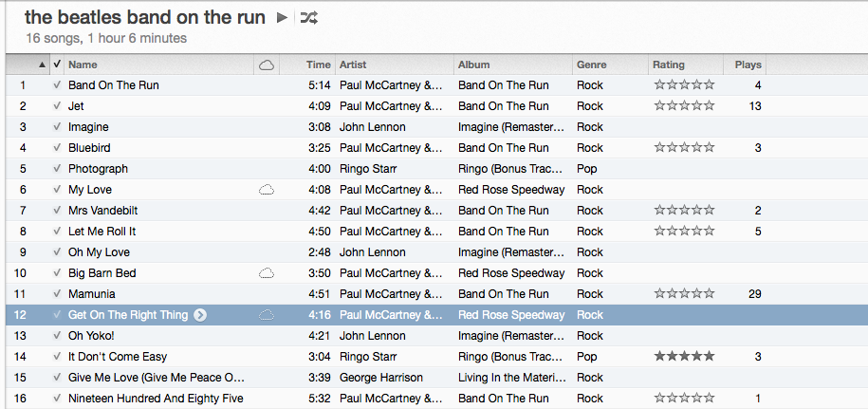
Task: Select the song Give Me Love (Give Me Peace O…
Action: (x=157, y=378)
